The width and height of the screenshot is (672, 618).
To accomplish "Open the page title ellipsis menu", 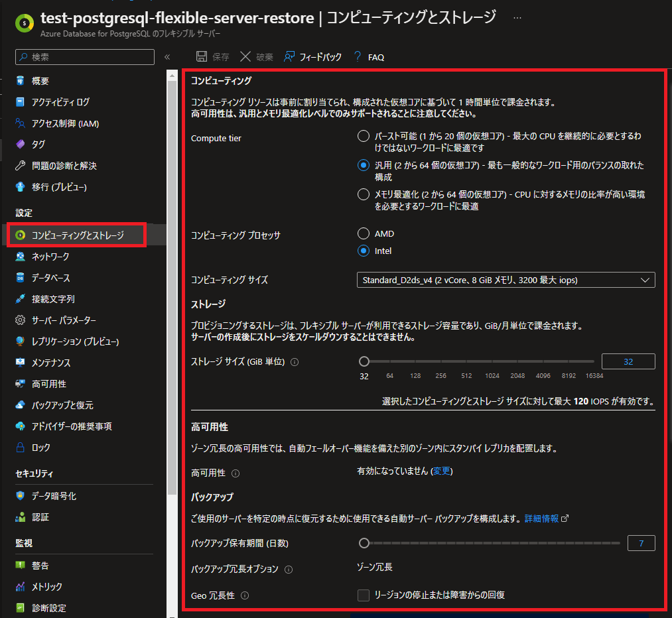I will pyautogui.click(x=517, y=18).
